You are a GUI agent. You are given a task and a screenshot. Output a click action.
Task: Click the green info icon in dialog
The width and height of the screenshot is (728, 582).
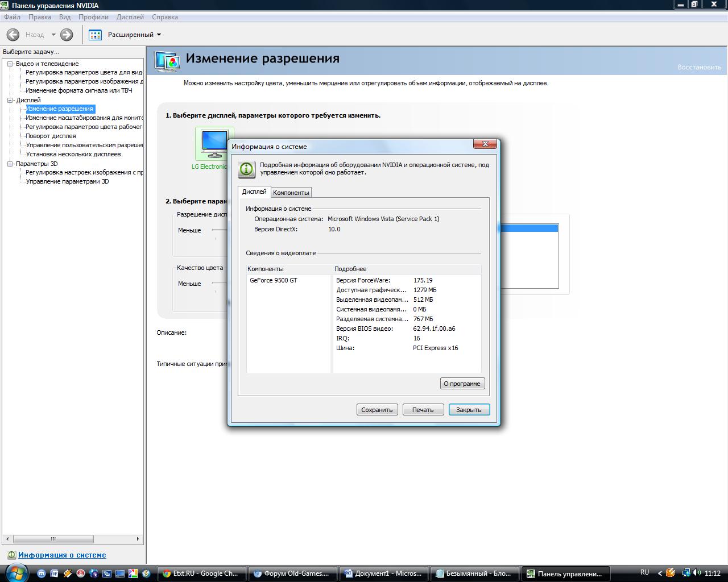246,169
